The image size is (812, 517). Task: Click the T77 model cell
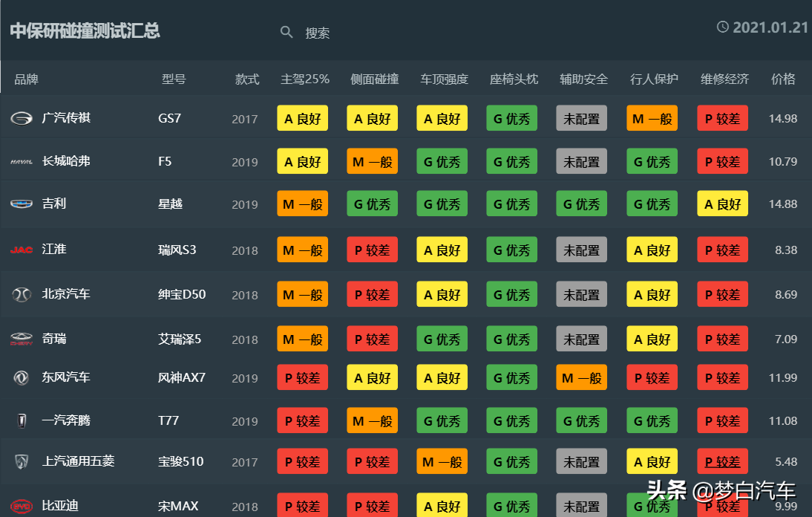(168, 420)
